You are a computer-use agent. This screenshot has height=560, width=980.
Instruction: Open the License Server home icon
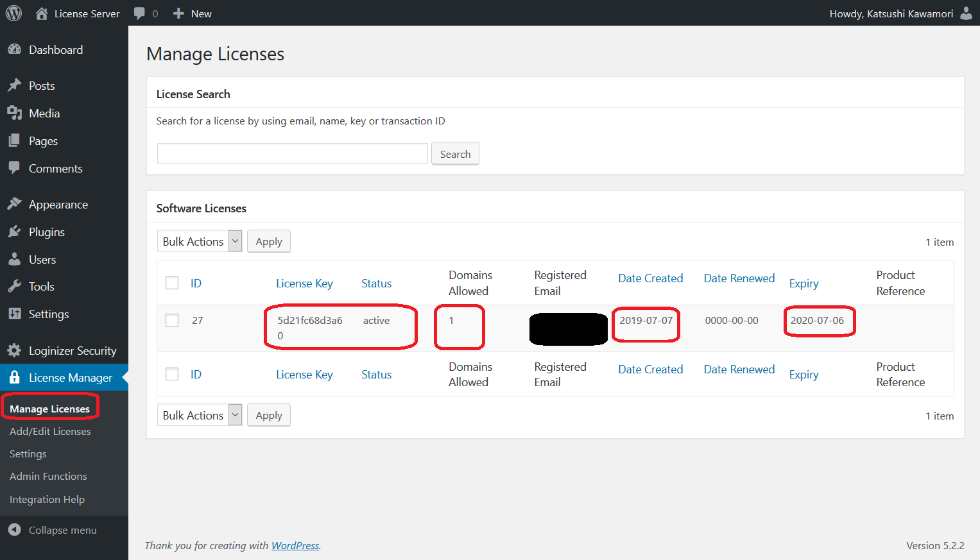pyautogui.click(x=42, y=13)
